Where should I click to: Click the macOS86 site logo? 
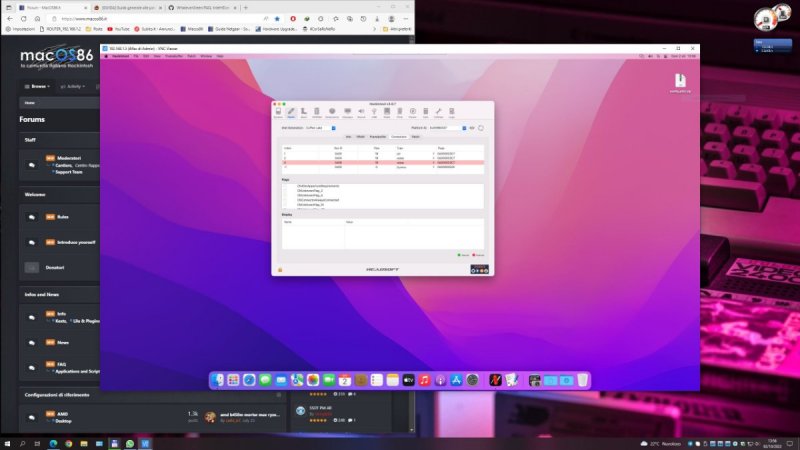pos(56,58)
